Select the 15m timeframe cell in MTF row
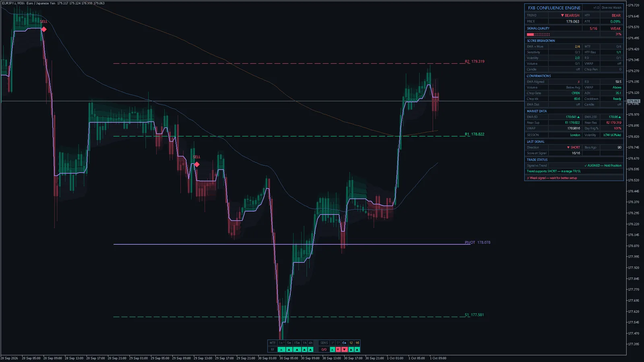The width and height of the screenshot is (644, 362). (297, 343)
